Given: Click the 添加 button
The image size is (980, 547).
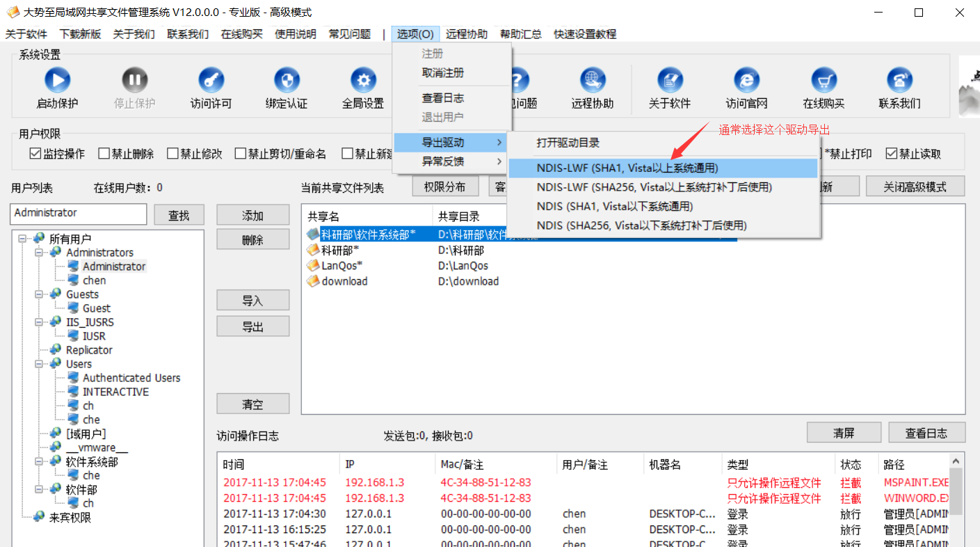Looking at the screenshot, I should pyautogui.click(x=253, y=215).
